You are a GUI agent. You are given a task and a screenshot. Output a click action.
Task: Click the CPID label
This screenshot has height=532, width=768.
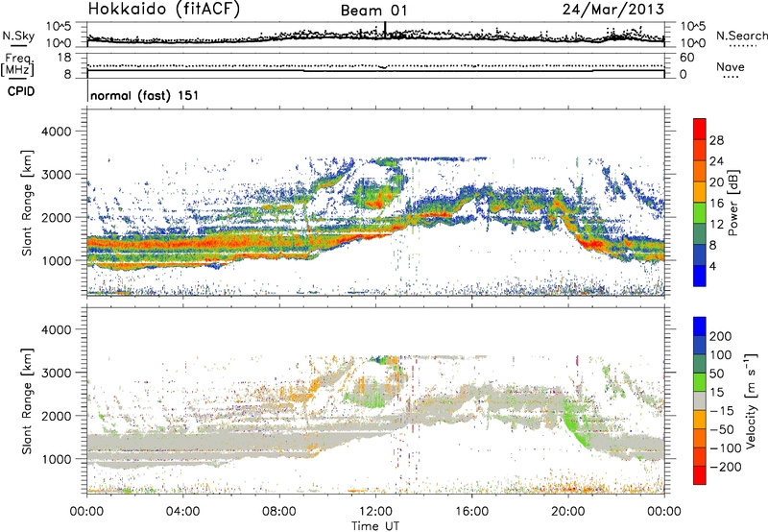coord(21,91)
